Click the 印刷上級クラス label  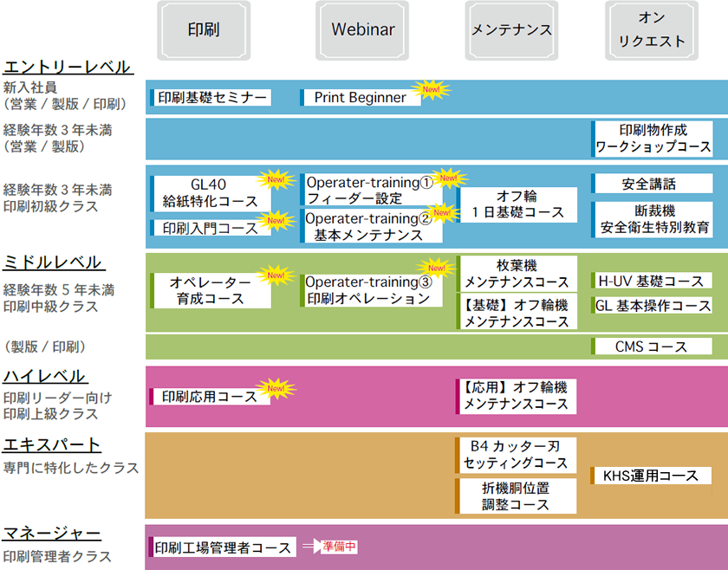click(50, 414)
